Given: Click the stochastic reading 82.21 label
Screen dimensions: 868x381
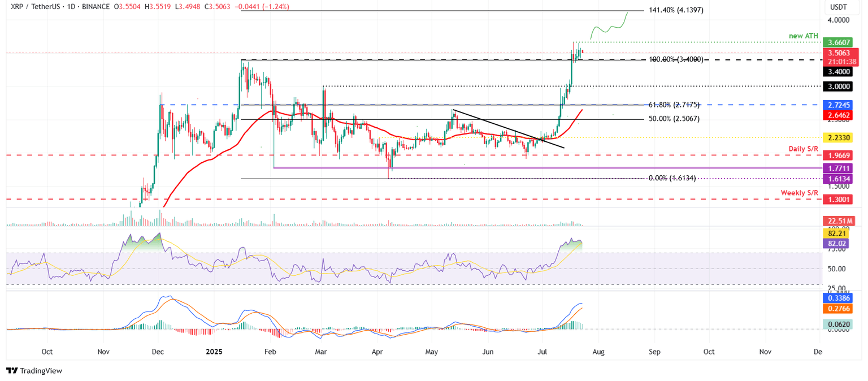Looking at the screenshot, I should (x=838, y=233).
